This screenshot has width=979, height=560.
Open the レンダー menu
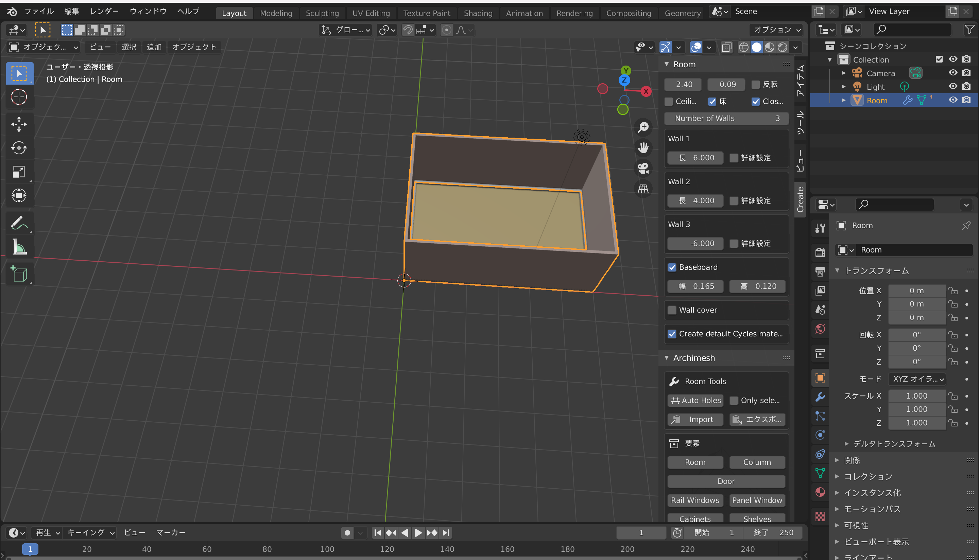[104, 11]
